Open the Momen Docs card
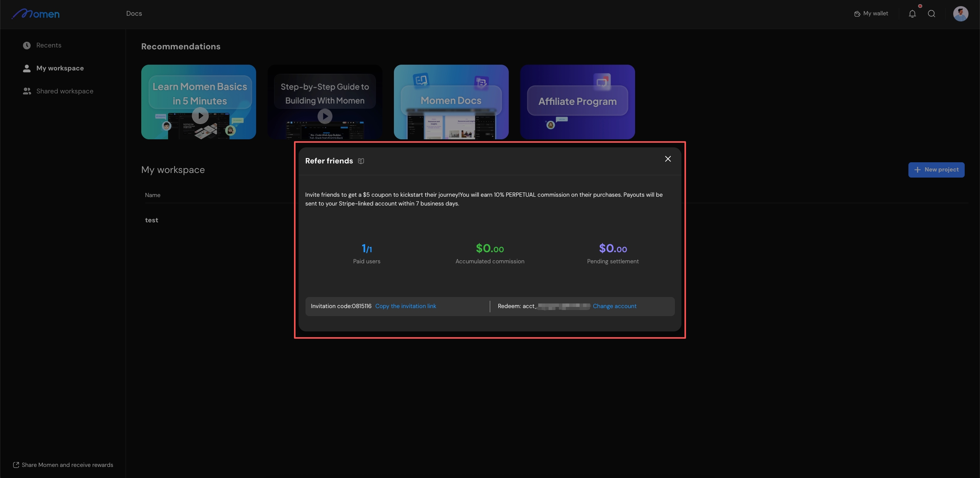 pos(451,102)
